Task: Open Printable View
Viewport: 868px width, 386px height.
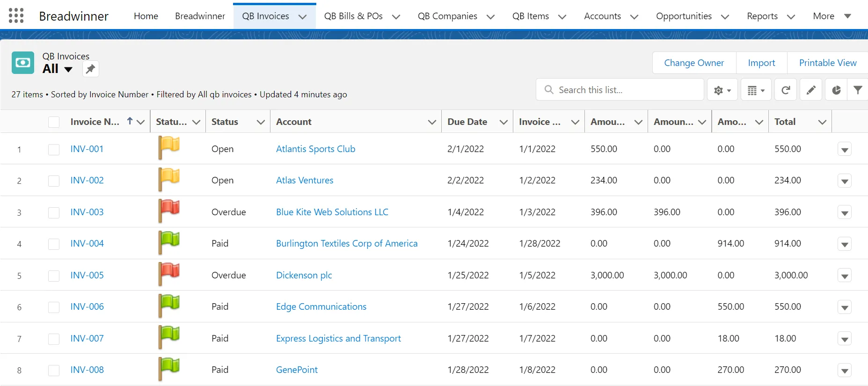Action: coord(828,63)
